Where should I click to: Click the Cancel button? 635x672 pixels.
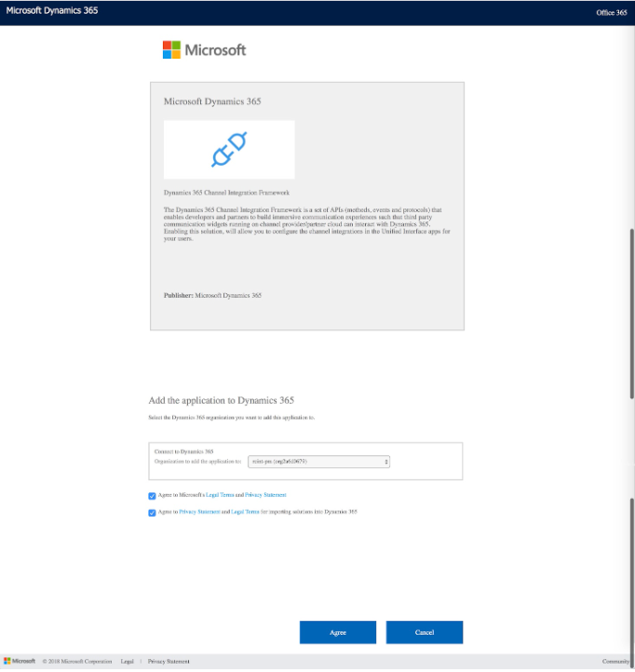pos(425,632)
